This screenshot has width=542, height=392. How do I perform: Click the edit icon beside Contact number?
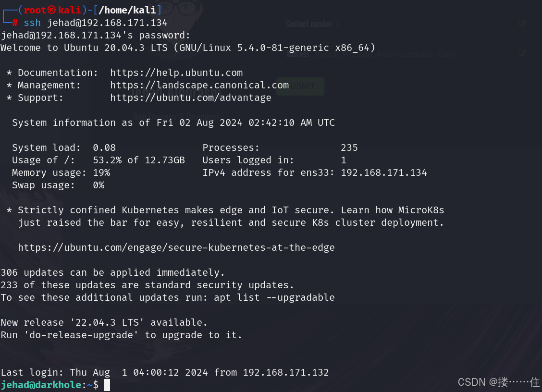tap(522, 23)
